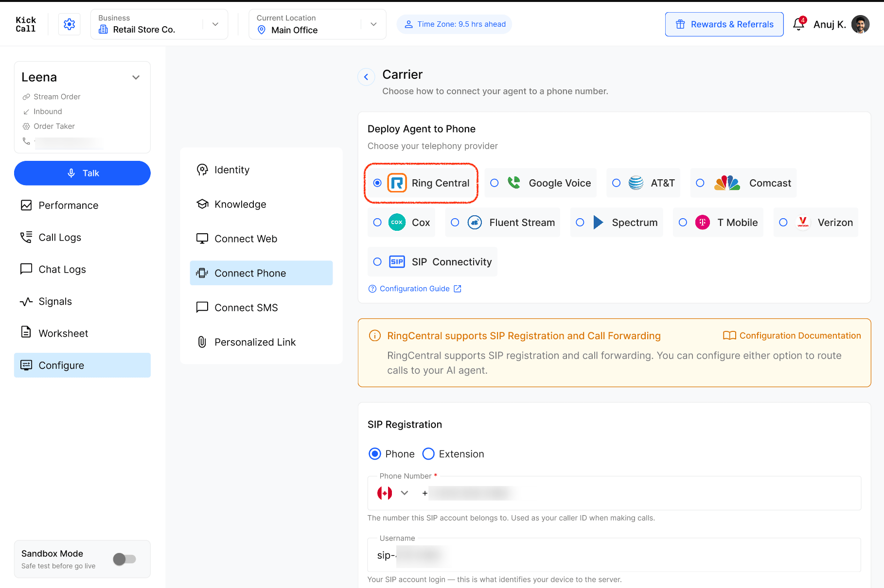Switch to the Connect Phone tab
The height and width of the screenshot is (588, 884).
click(x=261, y=273)
